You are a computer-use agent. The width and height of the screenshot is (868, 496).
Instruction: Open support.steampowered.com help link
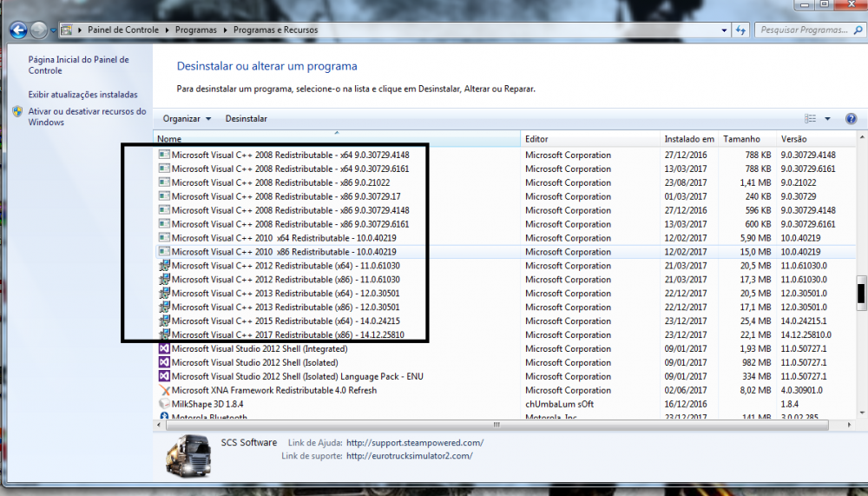(x=415, y=443)
